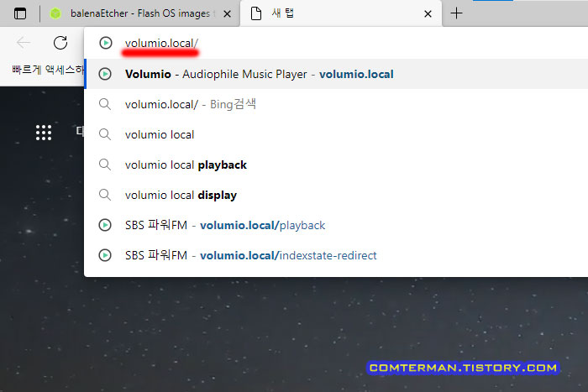Screen dimensions: 588x392
Task: Open Volumio - Audiophile Music Player suggestion
Action: (336, 74)
